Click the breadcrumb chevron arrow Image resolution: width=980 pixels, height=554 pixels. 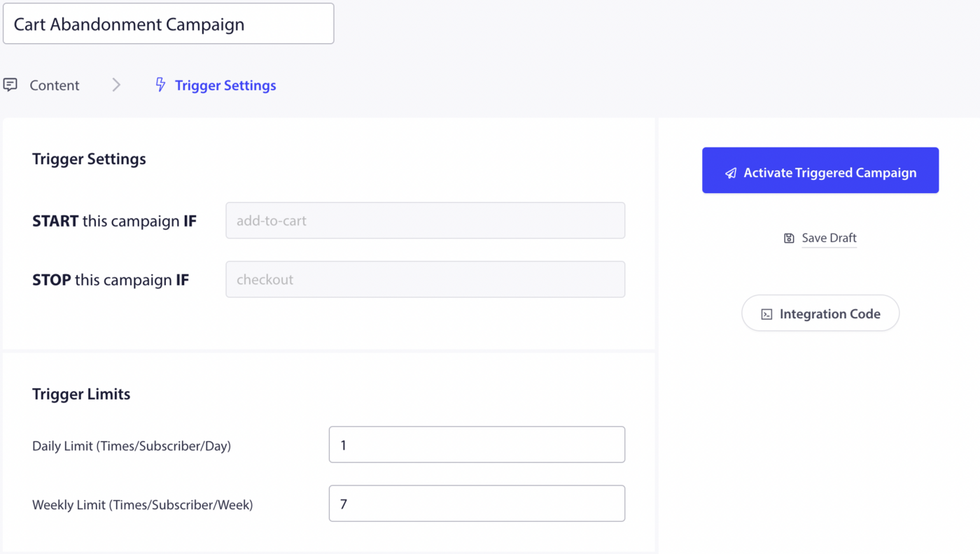click(x=116, y=85)
